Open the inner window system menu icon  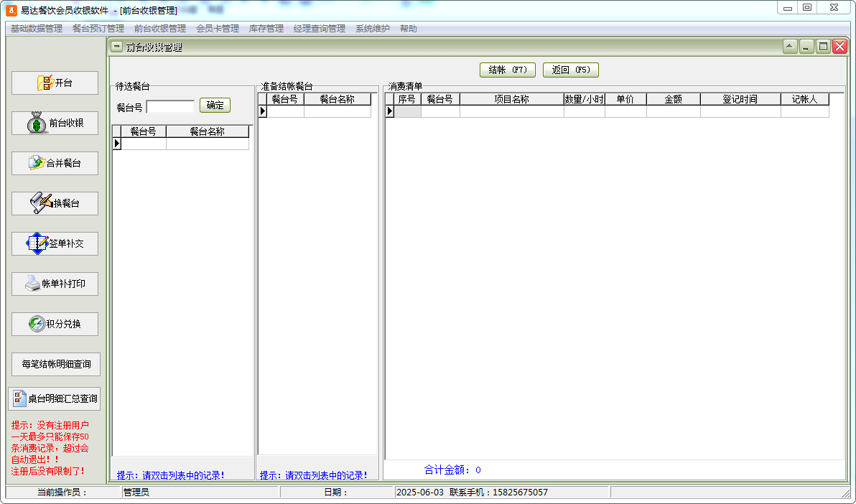point(116,47)
